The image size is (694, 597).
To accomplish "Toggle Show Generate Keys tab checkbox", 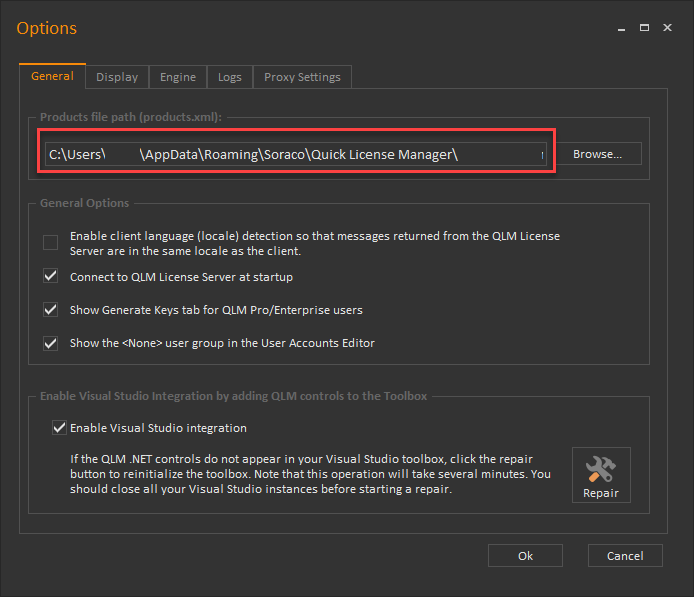I will tap(50, 309).
